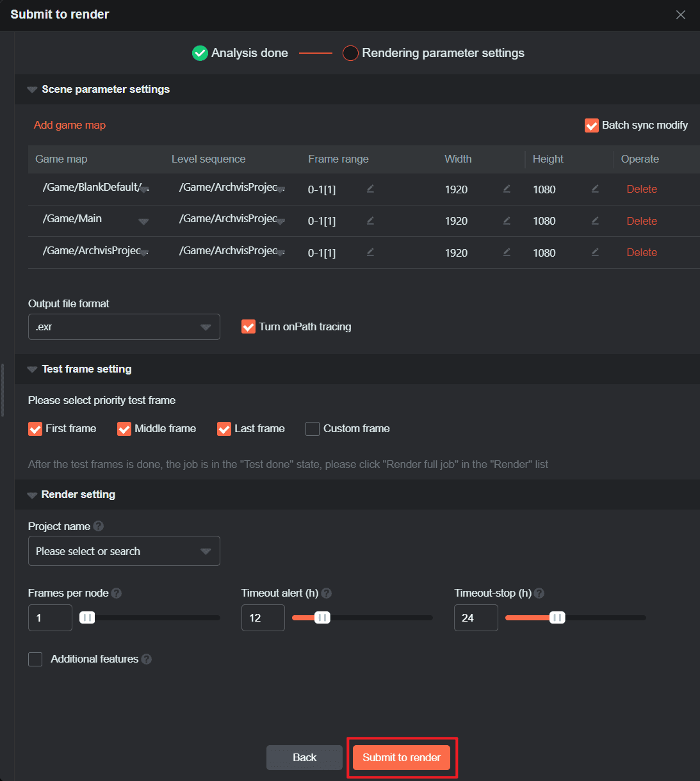Screen dimensions: 700x781
Task: Enable Custom frame checkbox
Action: (313, 429)
